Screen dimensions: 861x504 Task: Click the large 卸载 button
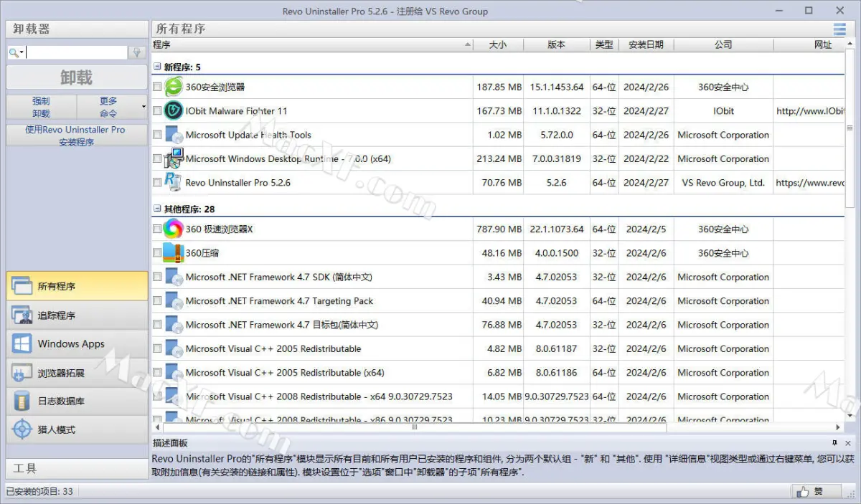coord(77,77)
